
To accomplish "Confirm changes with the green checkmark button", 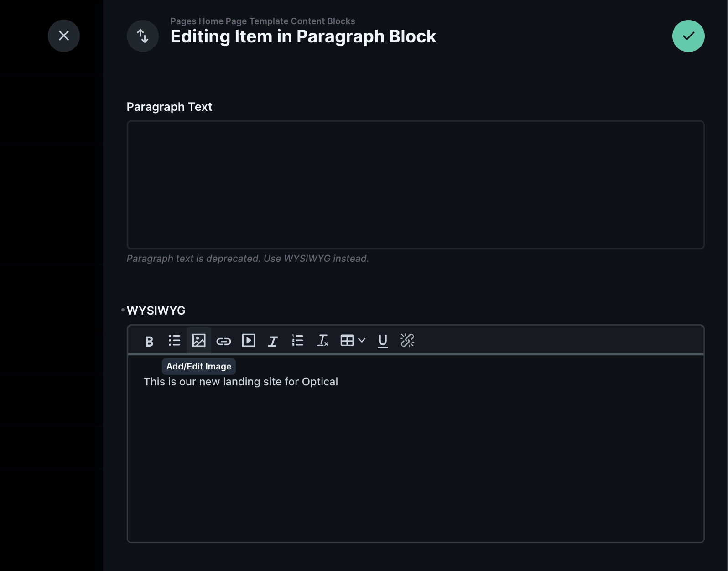I will tap(688, 36).
